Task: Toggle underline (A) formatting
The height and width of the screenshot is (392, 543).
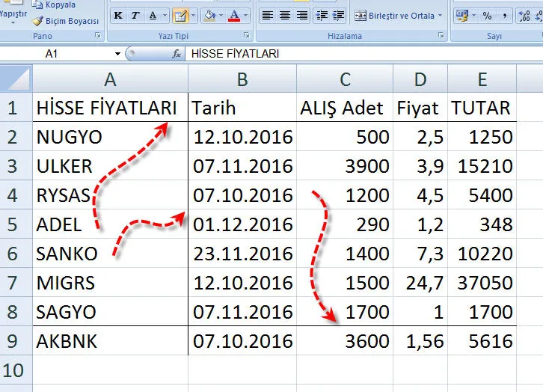Action: 153,16
